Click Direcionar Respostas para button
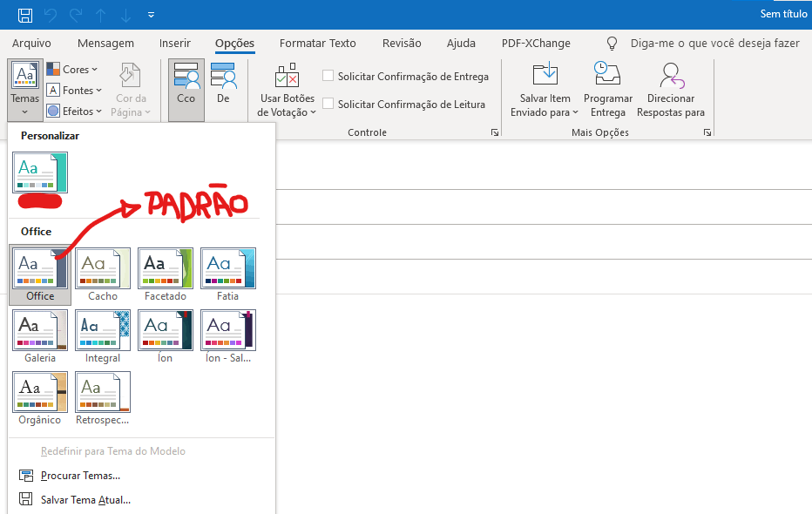812x514 pixels. coord(671,90)
